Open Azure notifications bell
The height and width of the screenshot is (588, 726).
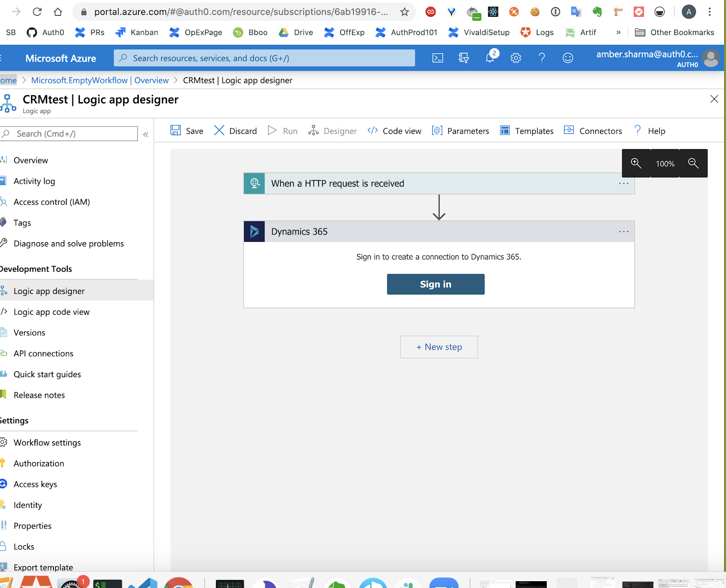[x=490, y=58]
